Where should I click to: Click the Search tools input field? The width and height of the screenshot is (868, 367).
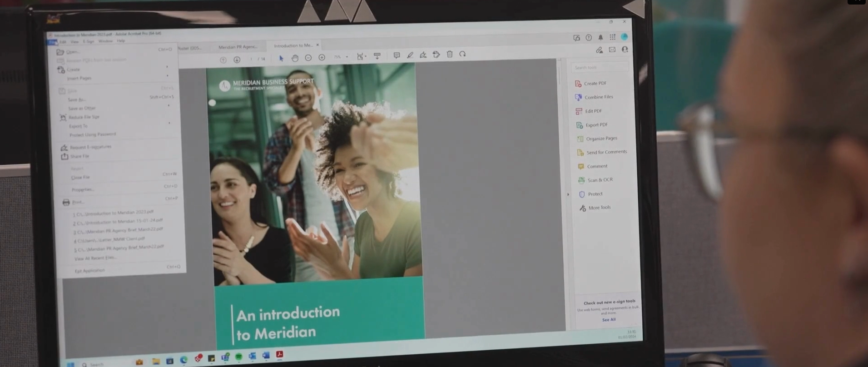pos(599,67)
